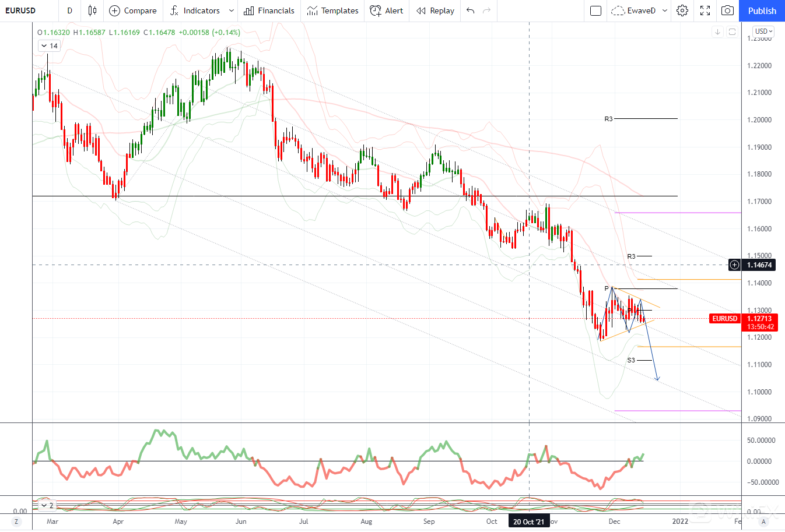Open the candlestick chart style selector
The height and width of the screenshot is (532, 785).
coord(92,10)
